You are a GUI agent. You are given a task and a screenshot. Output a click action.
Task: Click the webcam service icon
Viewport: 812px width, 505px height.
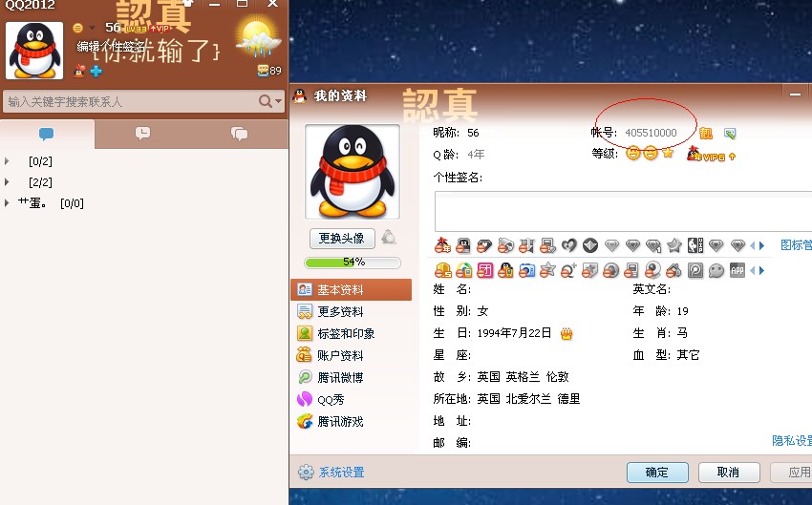click(x=652, y=270)
